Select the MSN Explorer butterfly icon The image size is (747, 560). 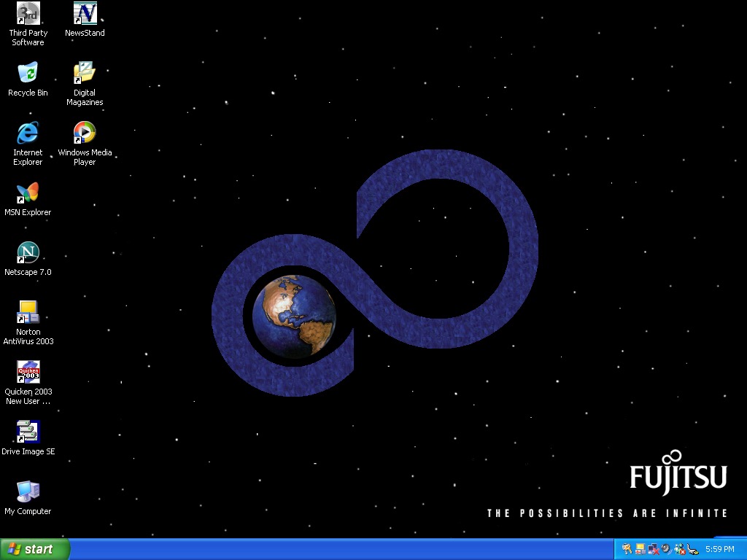click(28, 192)
